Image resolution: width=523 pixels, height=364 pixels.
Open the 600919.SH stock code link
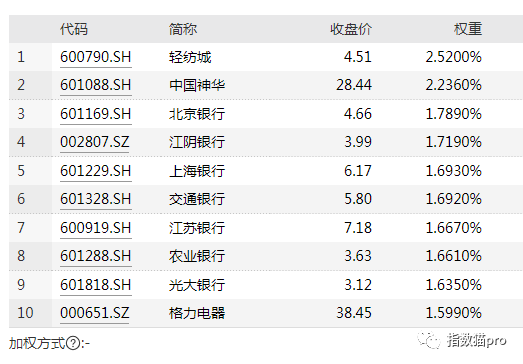[96, 228]
